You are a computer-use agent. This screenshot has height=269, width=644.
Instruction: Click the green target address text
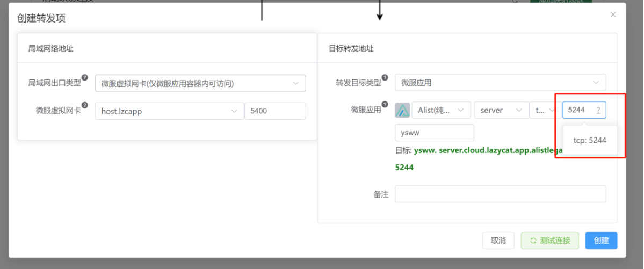tap(488, 151)
